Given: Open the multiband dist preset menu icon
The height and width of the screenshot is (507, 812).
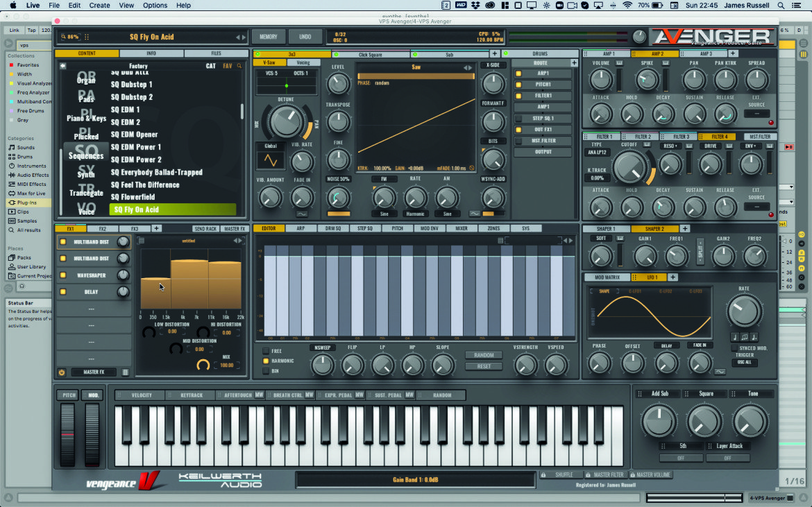Looking at the screenshot, I should [141, 241].
